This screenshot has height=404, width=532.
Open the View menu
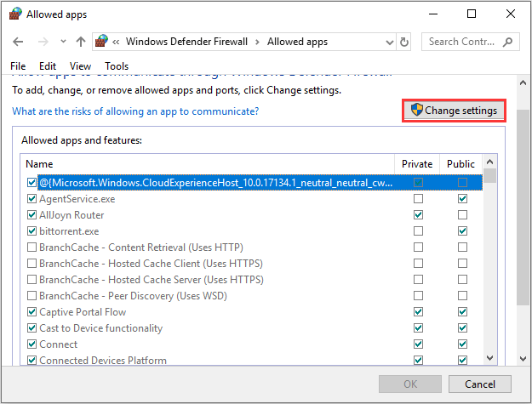click(x=80, y=66)
